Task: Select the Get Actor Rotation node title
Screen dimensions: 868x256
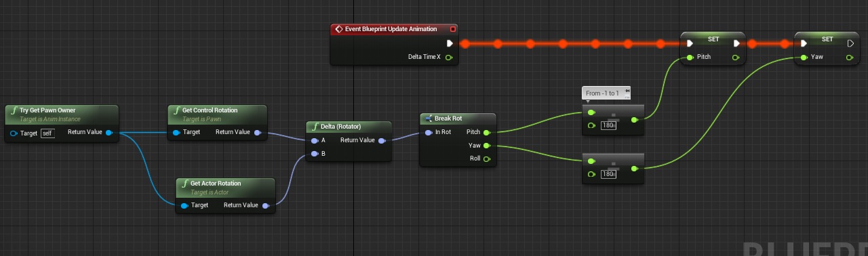Action: [216, 183]
